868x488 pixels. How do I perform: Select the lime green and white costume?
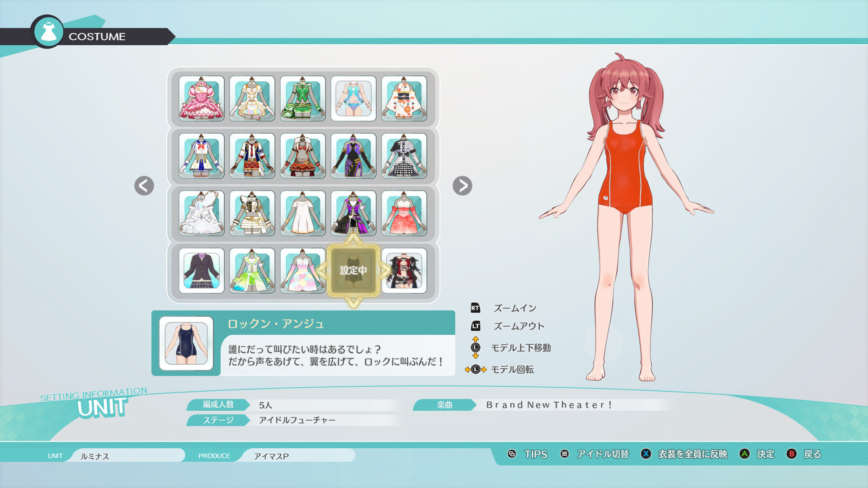click(252, 271)
